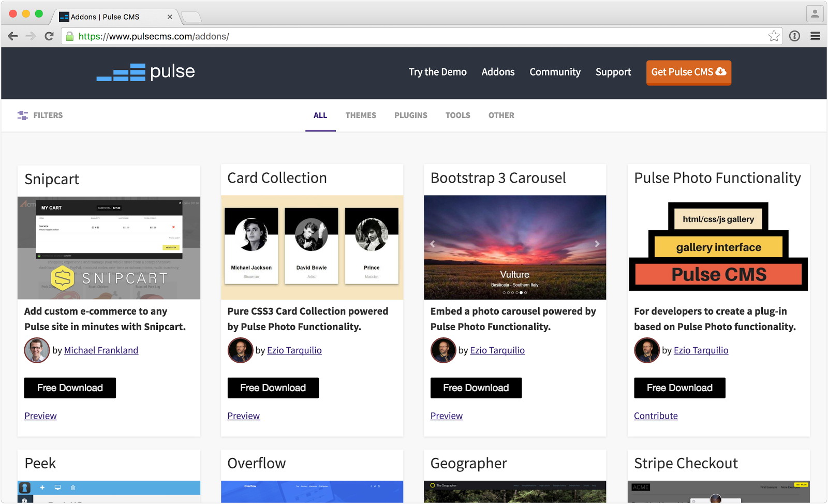Go forward with the browser forward arrow

(x=31, y=36)
